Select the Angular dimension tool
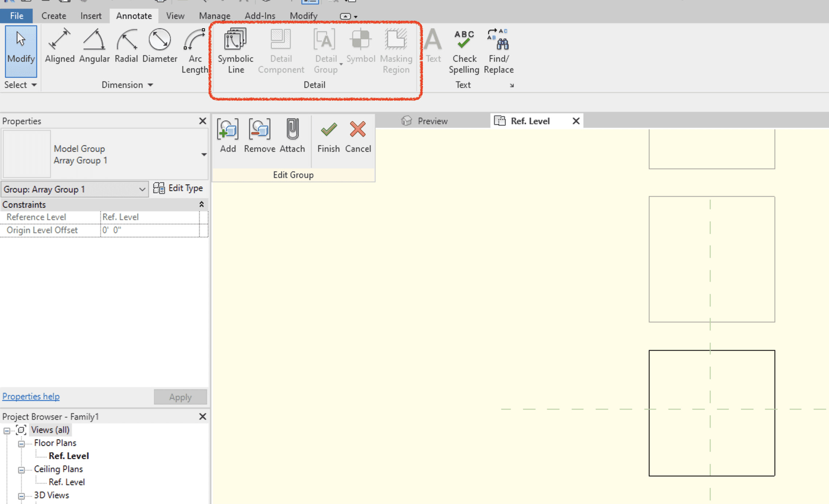This screenshot has height=504, width=829. [94, 46]
